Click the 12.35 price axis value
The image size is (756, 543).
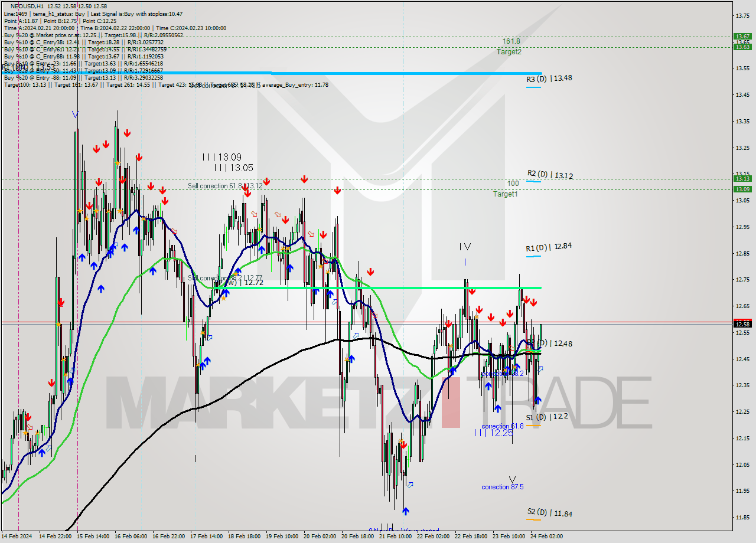pyautogui.click(x=742, y=385)
